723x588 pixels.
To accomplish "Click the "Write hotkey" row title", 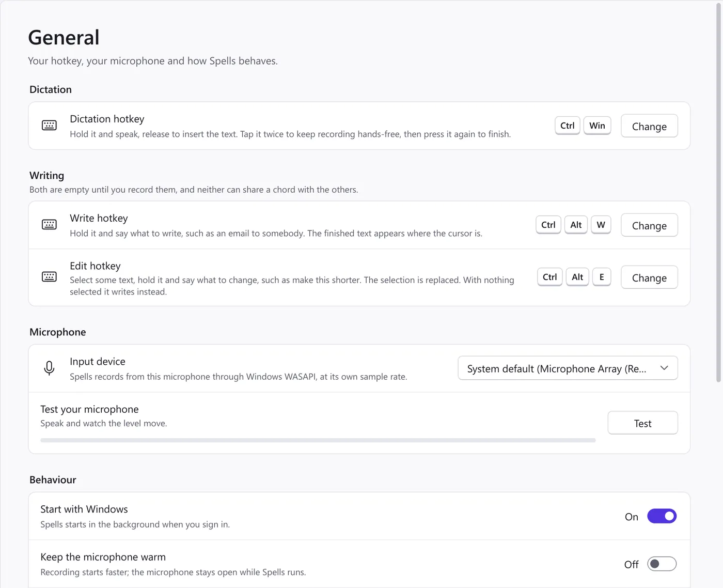I will click(x=99, y=218).
